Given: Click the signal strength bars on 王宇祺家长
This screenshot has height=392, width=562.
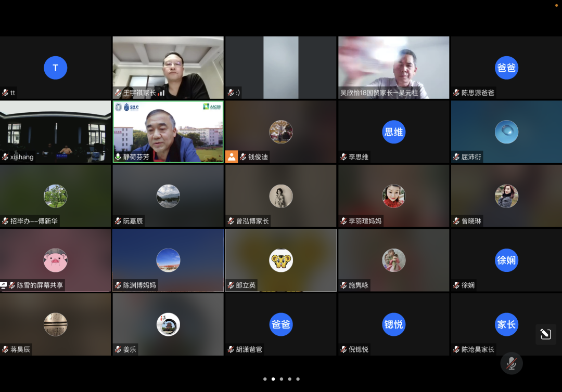Looking at the screenshot, I should (x=161, y=93).
